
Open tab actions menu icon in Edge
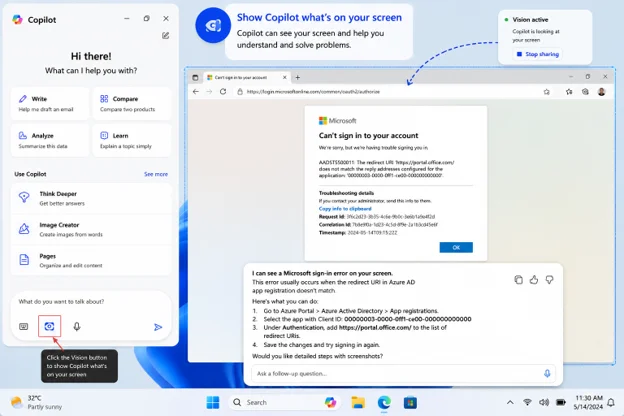click(195, 78)
